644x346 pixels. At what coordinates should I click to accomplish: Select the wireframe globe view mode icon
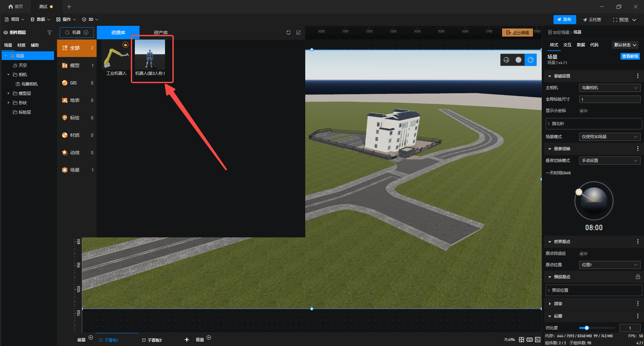pos(506,60)
